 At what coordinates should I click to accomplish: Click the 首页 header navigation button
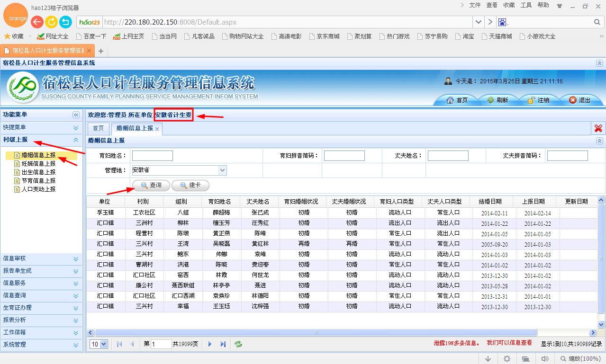pos(457,100)
